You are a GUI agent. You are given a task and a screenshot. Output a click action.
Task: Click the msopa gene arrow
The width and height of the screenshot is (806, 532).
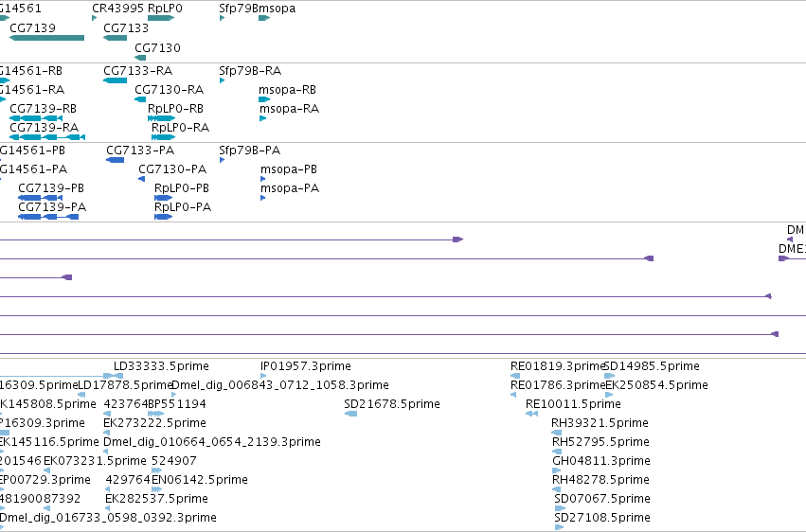click(x=264, y=18)
